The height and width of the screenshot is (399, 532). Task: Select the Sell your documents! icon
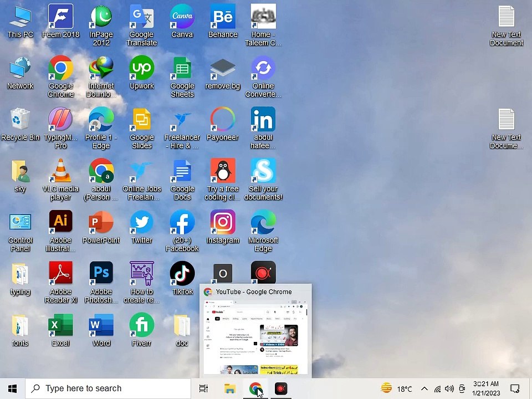(263, 181)
